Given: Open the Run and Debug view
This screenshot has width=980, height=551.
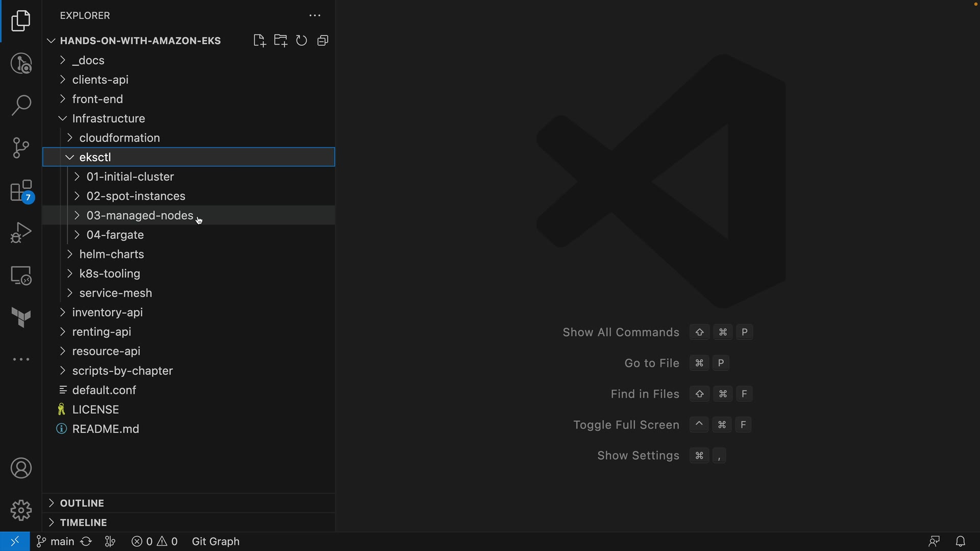Looking at the screenshot, I should point(21,233).
